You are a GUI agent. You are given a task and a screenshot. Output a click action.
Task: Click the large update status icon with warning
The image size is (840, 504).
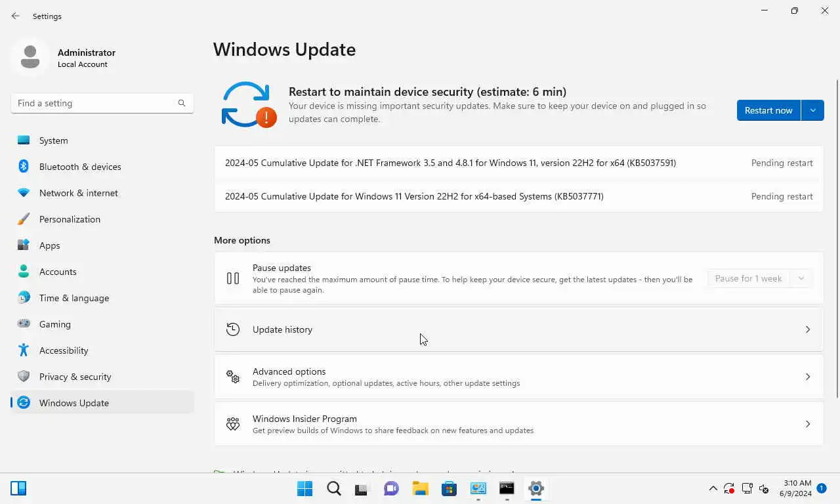(x=249, y=104)
